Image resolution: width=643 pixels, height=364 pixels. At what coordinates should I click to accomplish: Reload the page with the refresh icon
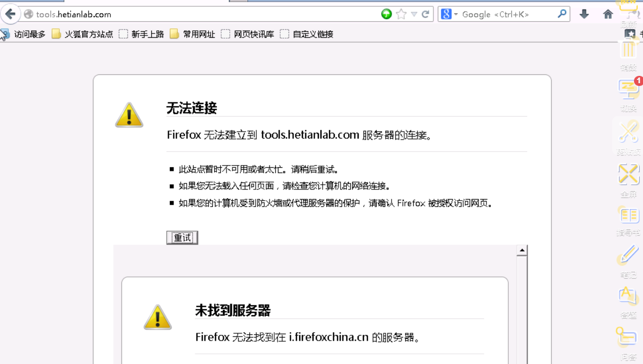coord(425,14)
